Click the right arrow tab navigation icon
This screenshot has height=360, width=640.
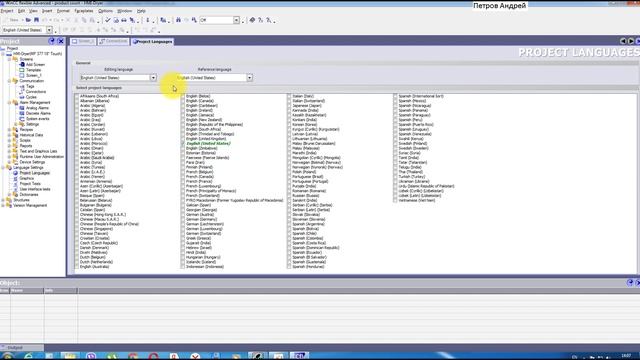pyautogui.click(x=631, y=41)
